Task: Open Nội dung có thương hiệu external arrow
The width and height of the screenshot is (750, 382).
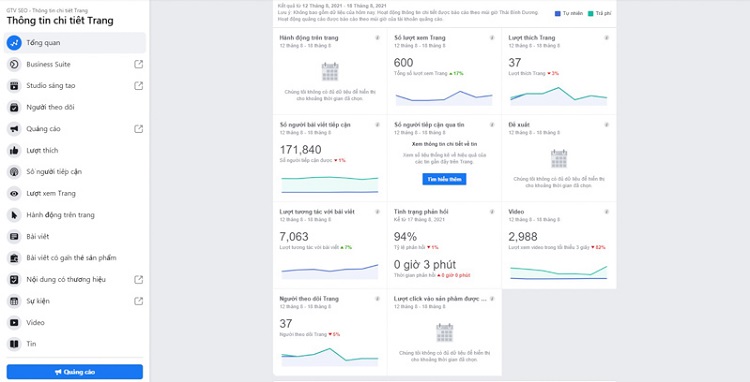Action: tap(138, 279)
